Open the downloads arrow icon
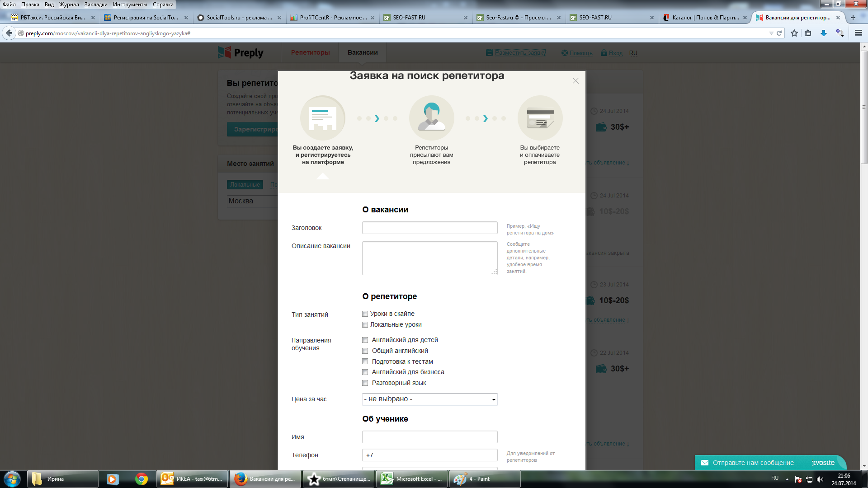This screenshot has width=868, height=488. [x=824, y=33]
